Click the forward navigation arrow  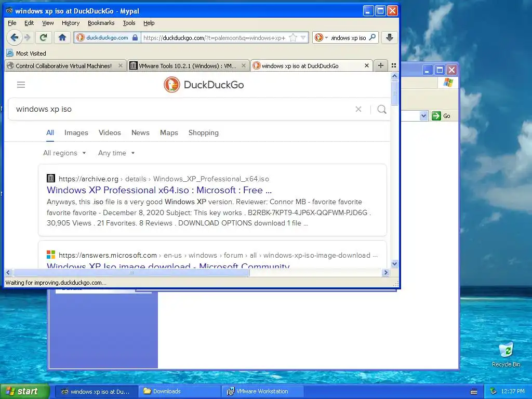pyautogui.click(x=28, y=37)
